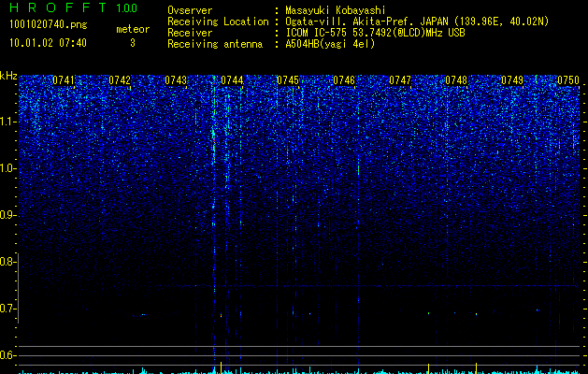Click the 0749 time marker
Viewport: 588px width, 374px height.
(x=512, y=80)
